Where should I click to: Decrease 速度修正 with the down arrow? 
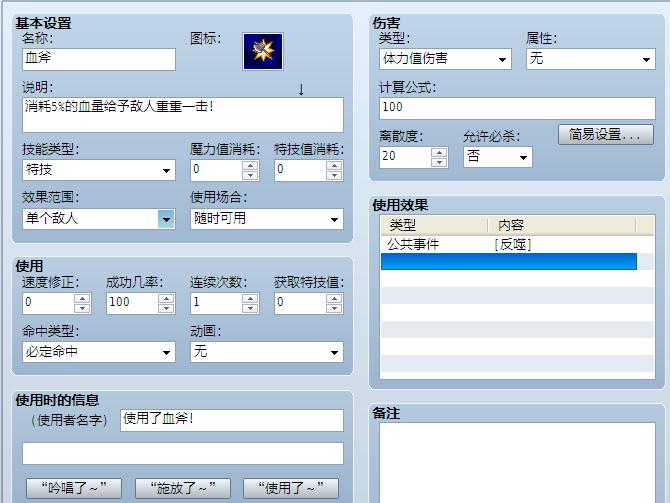(x=82, y=308)
